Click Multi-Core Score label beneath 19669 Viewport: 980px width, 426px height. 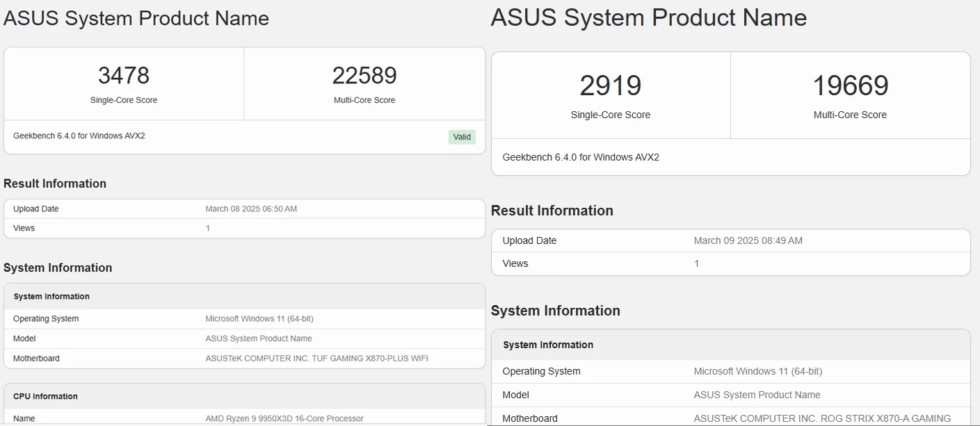[x=850, y=115]
